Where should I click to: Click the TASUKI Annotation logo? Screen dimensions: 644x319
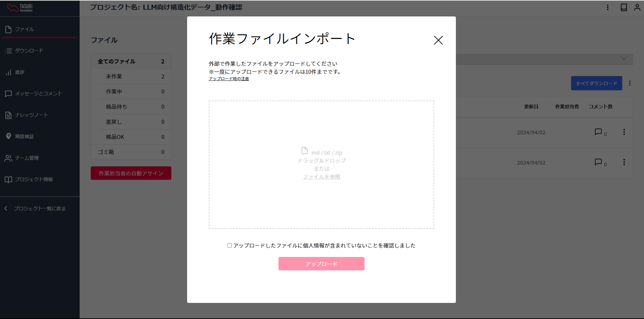[20, 8]
